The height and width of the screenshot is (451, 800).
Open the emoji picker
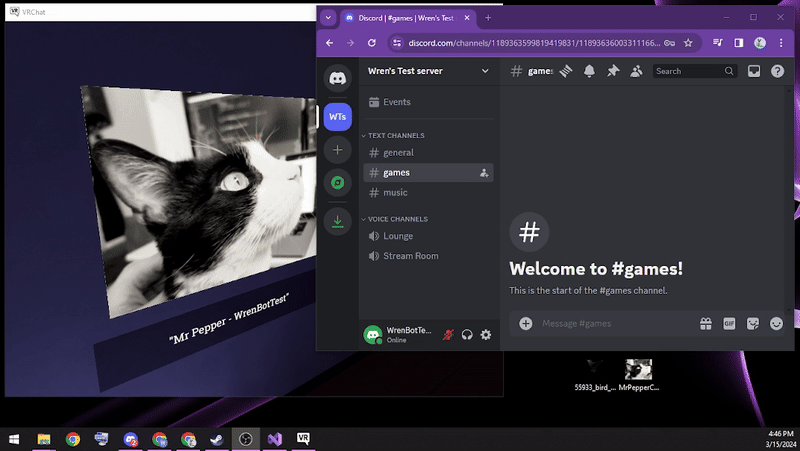click(776, 323)
